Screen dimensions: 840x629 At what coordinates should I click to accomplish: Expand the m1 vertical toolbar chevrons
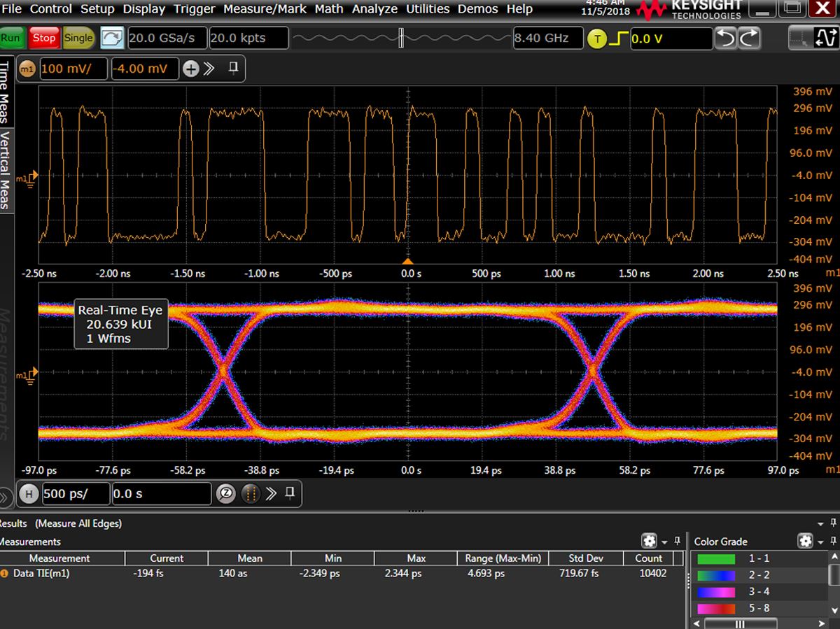point(209,69)
